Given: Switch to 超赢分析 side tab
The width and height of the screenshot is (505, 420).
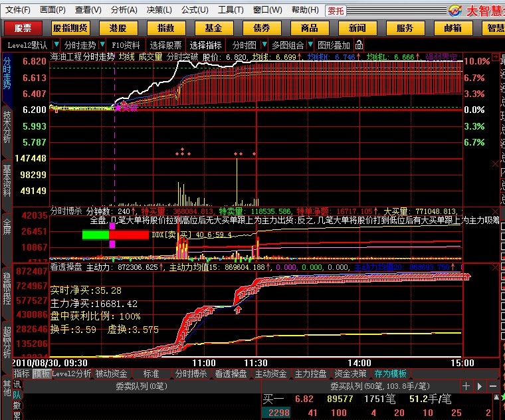Looking at the screenshot, I should (x=7, y=342).
